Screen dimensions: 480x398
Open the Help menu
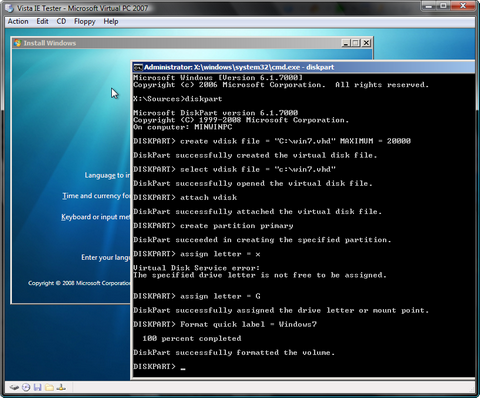point(111,21)
